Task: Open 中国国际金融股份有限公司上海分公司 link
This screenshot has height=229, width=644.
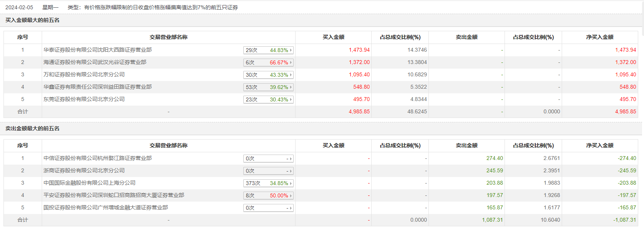Action: (89, 183)
